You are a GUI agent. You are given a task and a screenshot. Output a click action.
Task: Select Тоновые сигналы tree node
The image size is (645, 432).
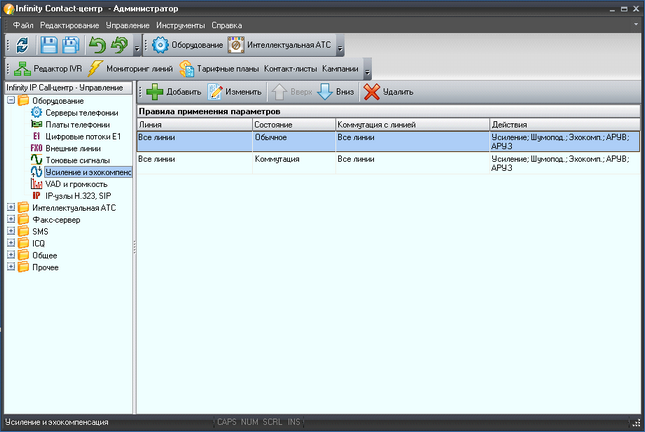(78, 160)
